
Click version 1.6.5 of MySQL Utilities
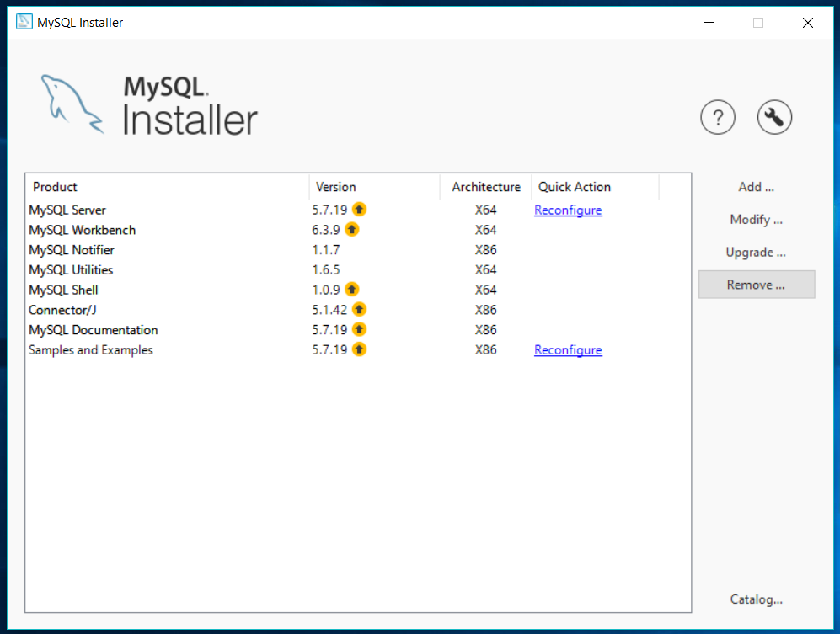tap(326, 270)
